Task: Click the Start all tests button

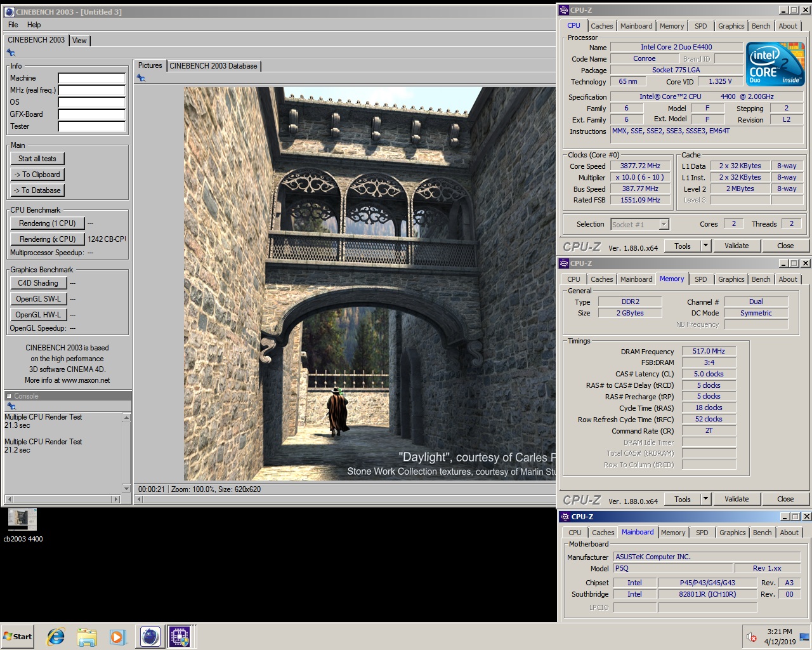Action: (37, 159)
